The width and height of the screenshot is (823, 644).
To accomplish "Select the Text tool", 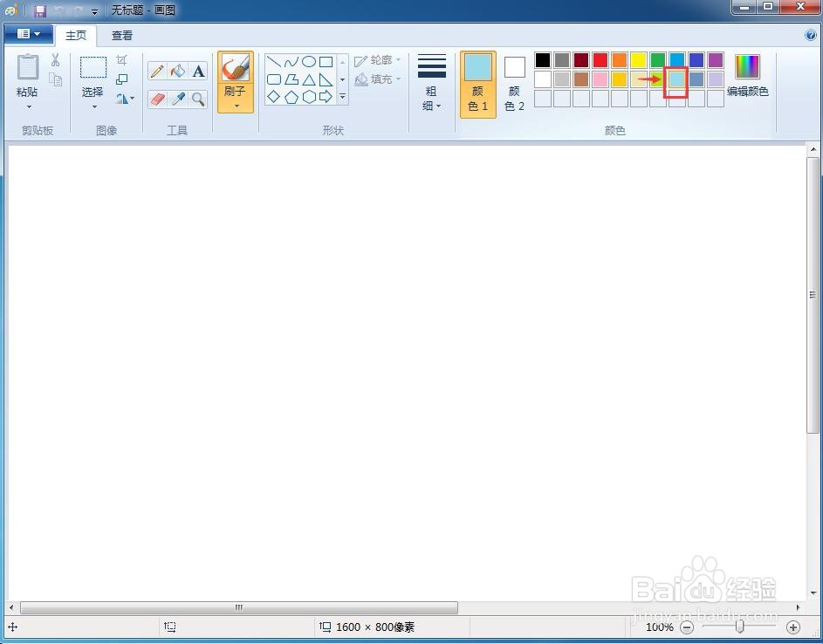I will click(198, 72).
